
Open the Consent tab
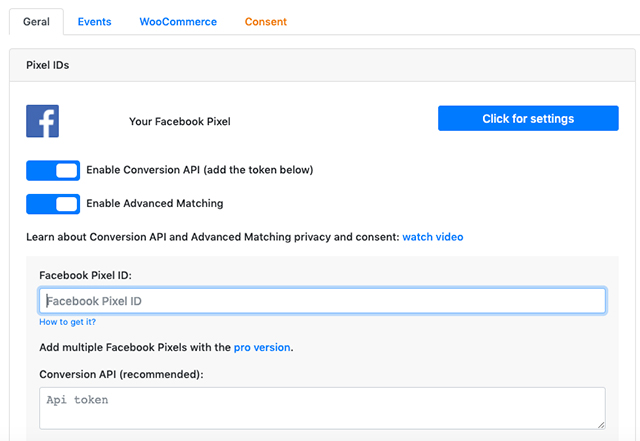(266, 22)
